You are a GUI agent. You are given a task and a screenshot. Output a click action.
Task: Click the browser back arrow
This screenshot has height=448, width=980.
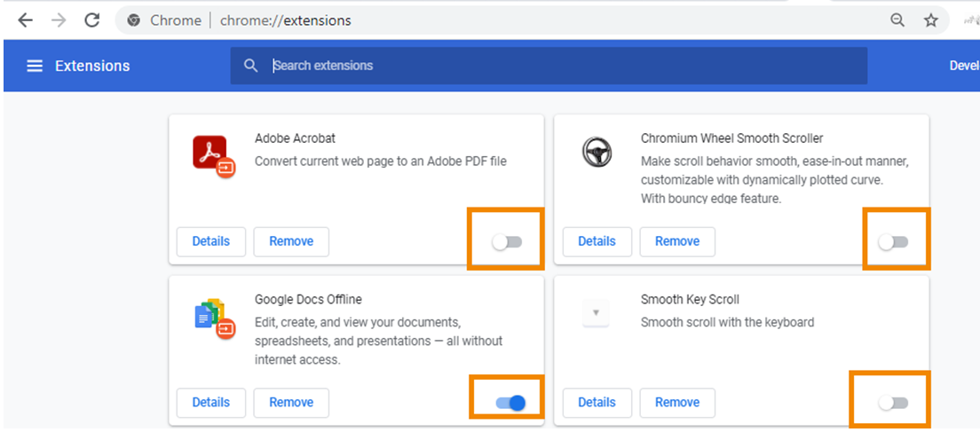point(26,20)
